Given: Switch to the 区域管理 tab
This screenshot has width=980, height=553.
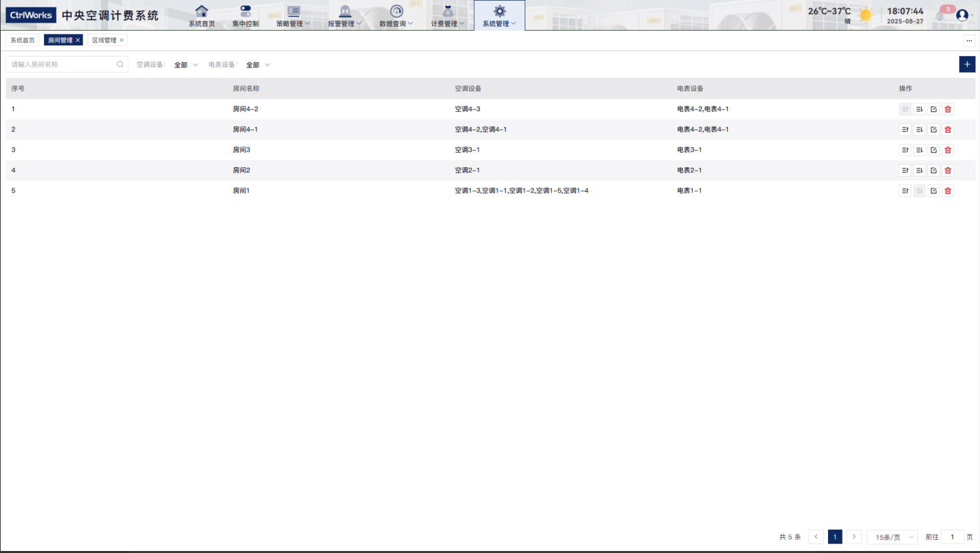Looking at the screenshot, I should [104, 41].
